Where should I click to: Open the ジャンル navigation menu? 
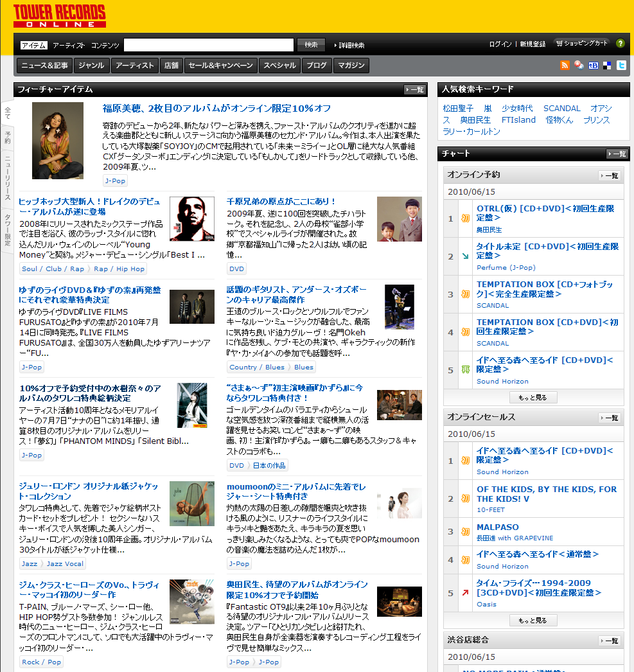click(91, 66)
